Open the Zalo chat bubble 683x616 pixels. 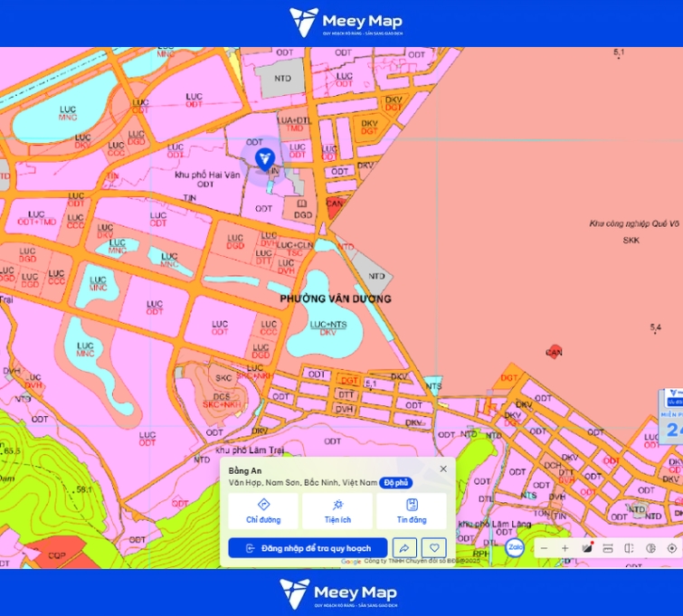[515, 547]
